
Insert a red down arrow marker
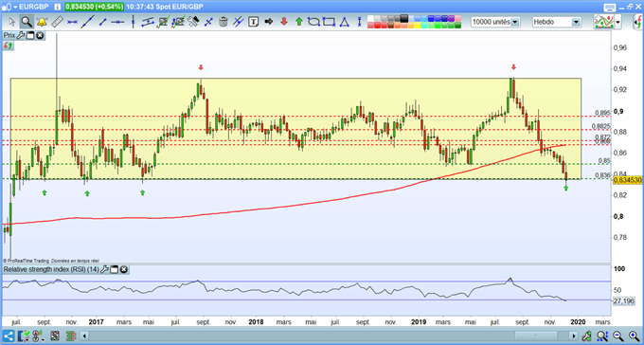(x=284, y=22)
